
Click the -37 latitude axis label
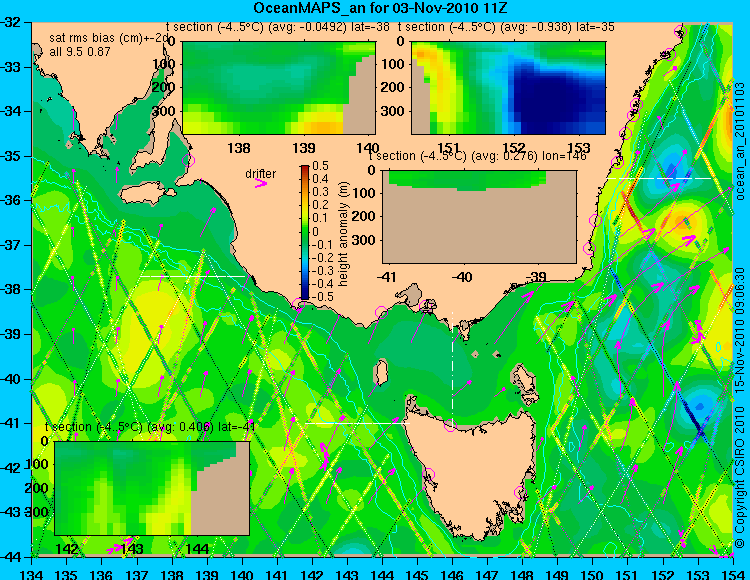pyautogui.click(x=12, y=245)
